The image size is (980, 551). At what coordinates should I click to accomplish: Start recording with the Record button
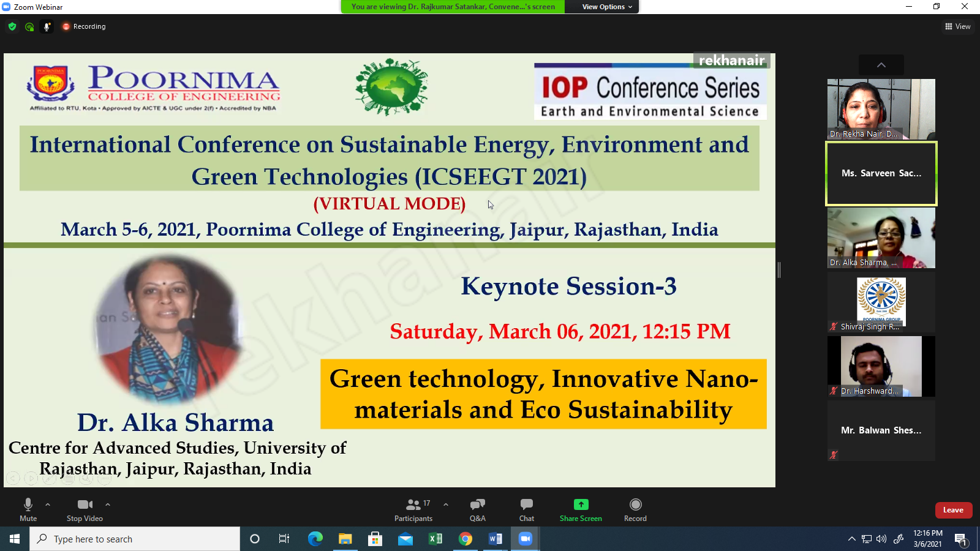tap(635, 509)
